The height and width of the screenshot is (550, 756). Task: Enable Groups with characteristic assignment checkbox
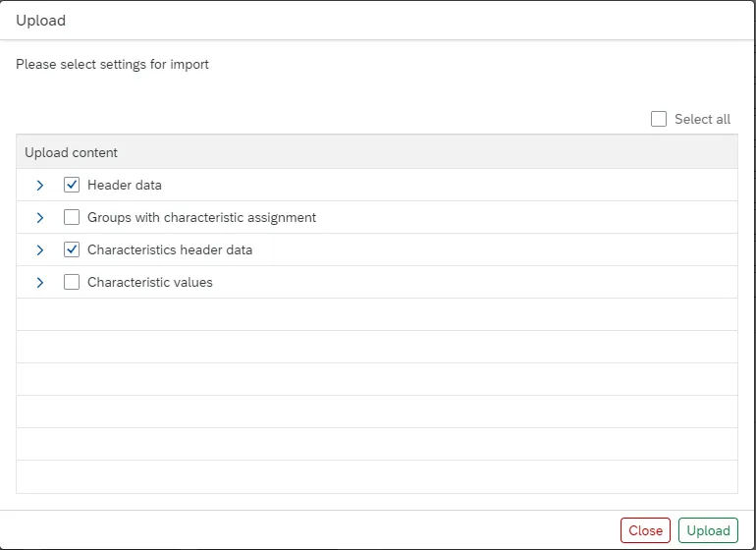72,217
